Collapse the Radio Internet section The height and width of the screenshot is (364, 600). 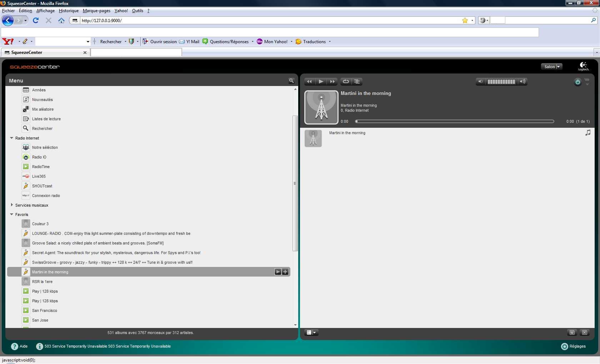tap(12, 138)
